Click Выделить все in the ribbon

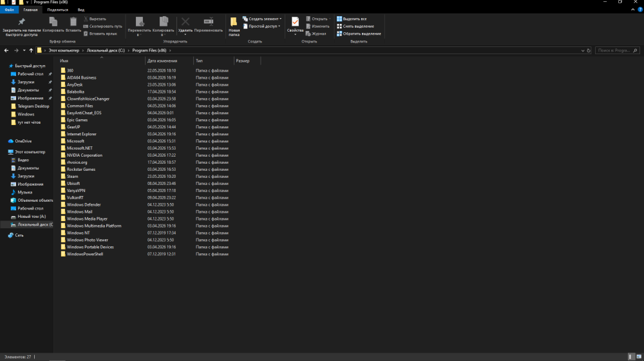352,19
